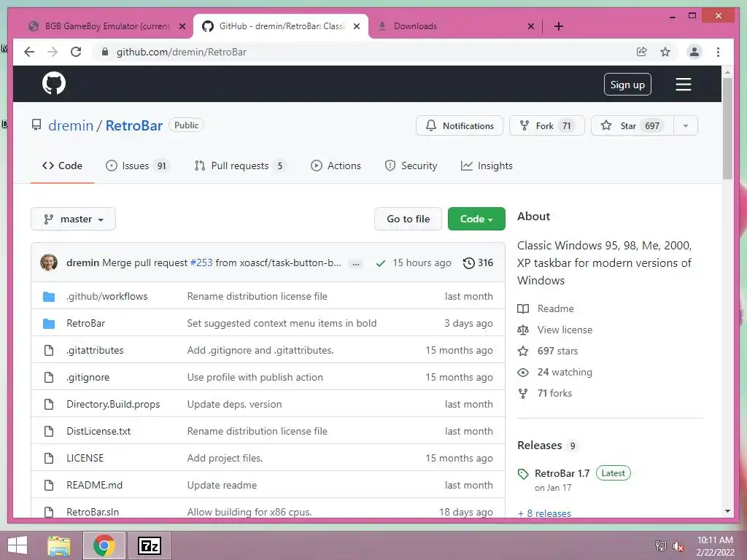Fork the RetroBar repository
This screenshot has height=560, width=747.
[x=547, y=125]
